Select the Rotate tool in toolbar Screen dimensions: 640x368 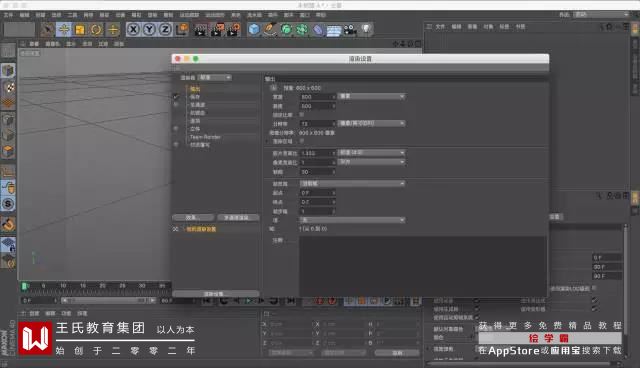click(96, 29)
